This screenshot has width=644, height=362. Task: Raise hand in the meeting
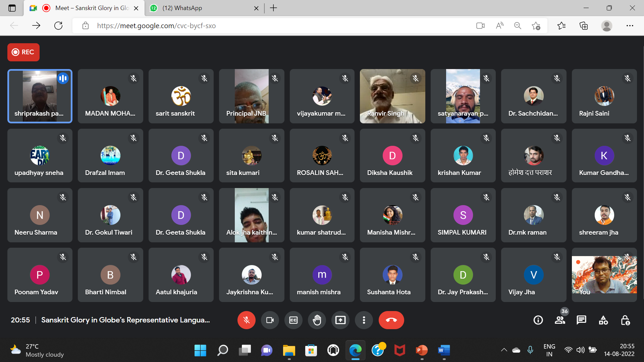coord(317,320)
